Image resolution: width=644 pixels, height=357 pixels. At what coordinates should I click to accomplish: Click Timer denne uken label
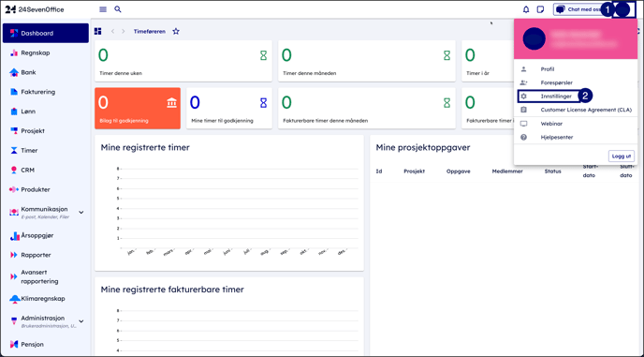pos(121,73)
